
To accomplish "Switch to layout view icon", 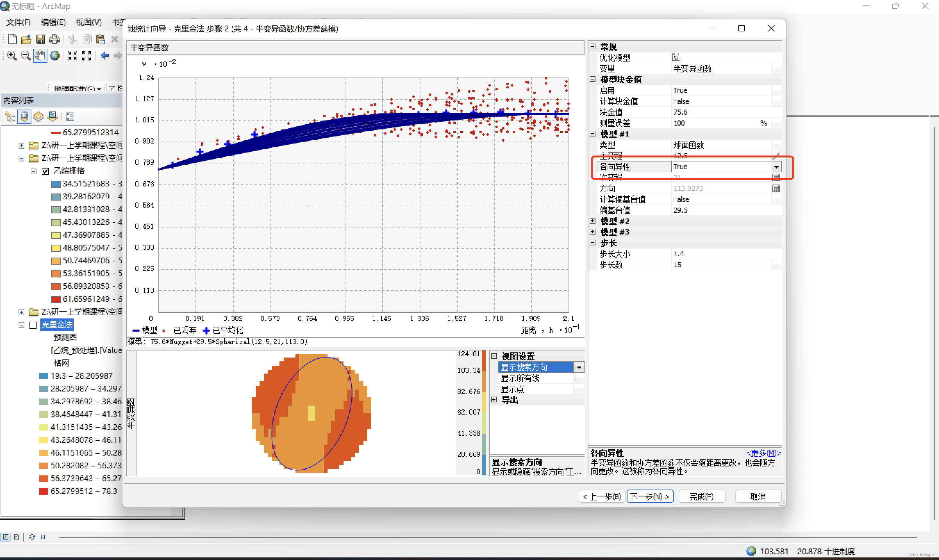I will pyautogui.click(x=16, y=537).
